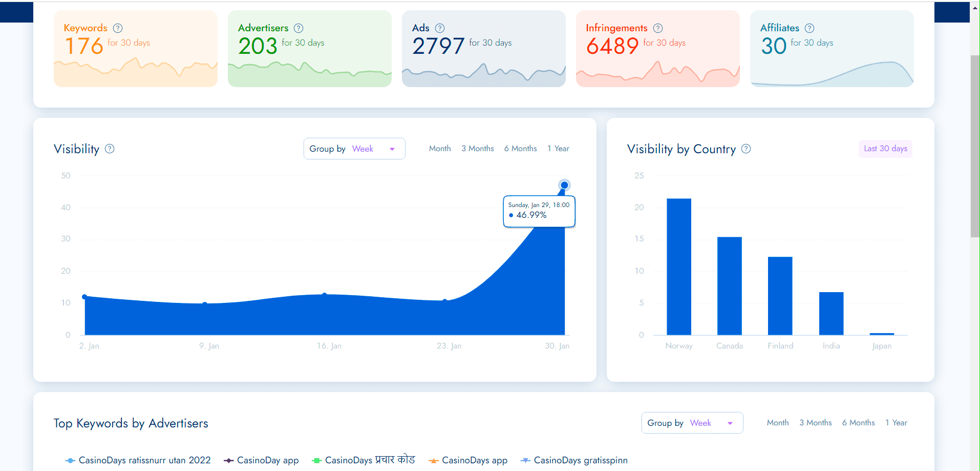Open the Visibility Group by Week dropdown
Image resolution: width=980 pixels, height=471 pixels.
pos(354,149)
